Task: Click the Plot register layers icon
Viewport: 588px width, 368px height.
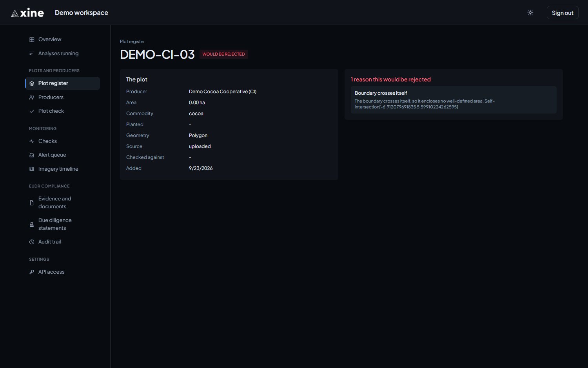Action: [x=32, y=83]
